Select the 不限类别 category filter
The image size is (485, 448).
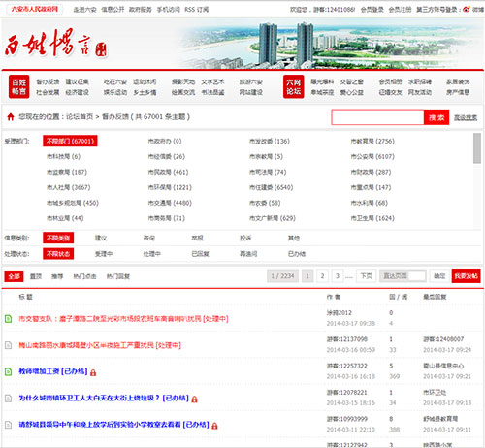[x=58, y=238]
